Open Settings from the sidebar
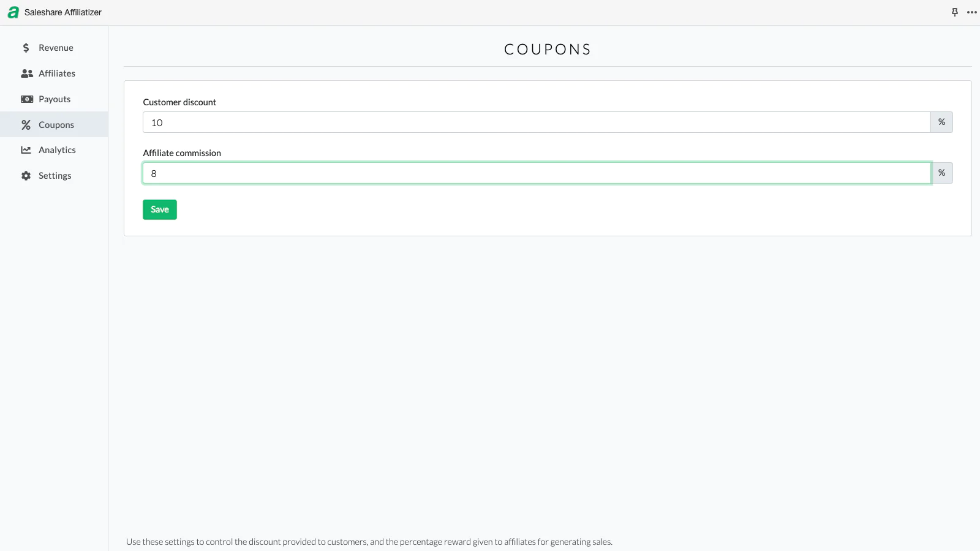This screenshot has width=980, height=551. pos(55,176)
